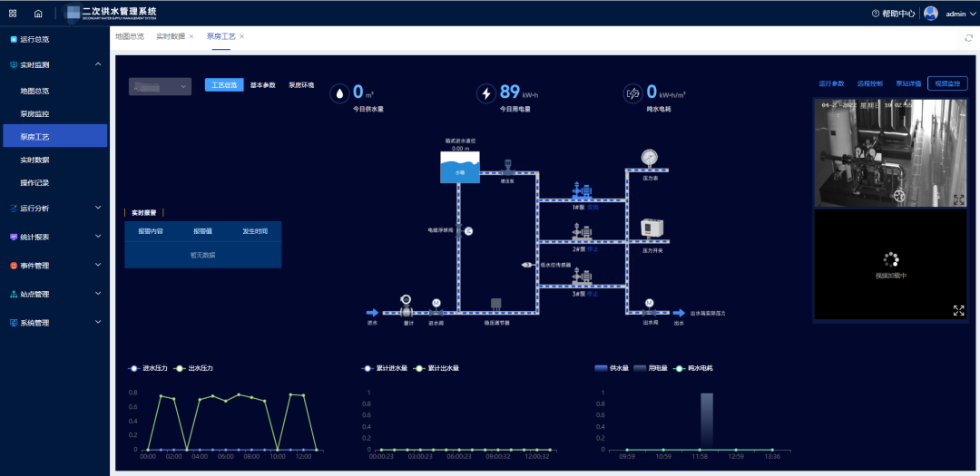Click the 视频监控 button

click(x=947, y=83)
